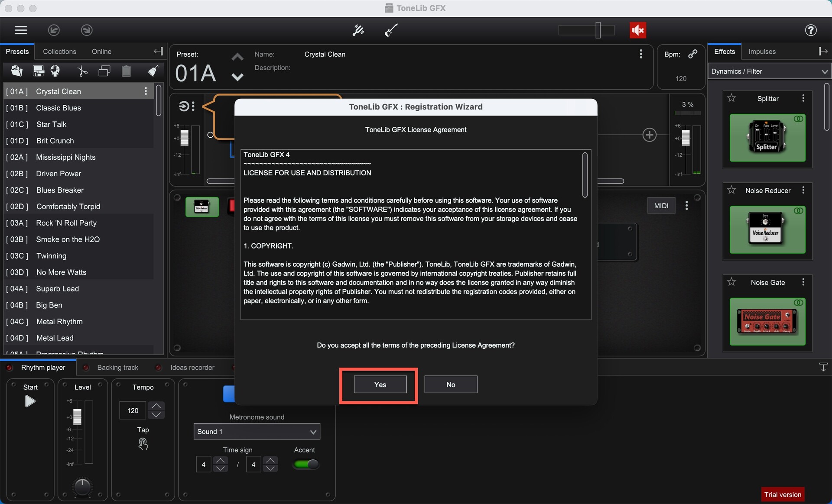
Task: Click the undo arrow icon in the top toolbar
Action: pos(54,30)
